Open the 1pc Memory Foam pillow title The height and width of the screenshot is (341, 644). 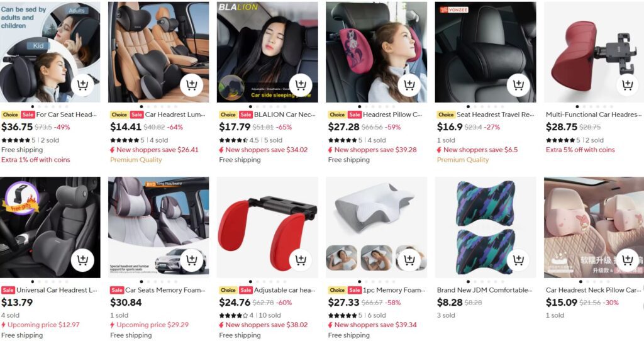point(394,290)
